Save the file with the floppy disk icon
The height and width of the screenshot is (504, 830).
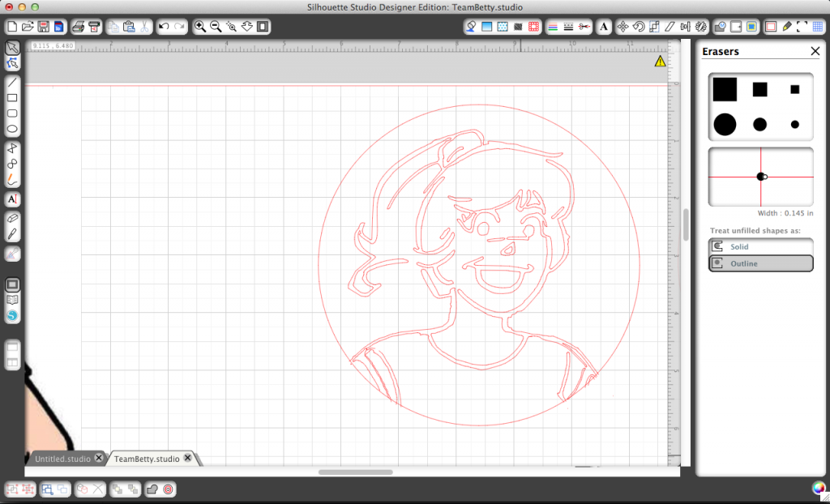(x=44, y=27)
